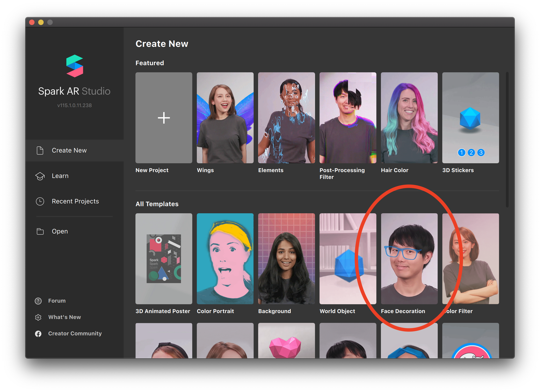Click the Creator Community Facebook icon
Viewport: 540px width, 392px height.
[x=38, y=334]
